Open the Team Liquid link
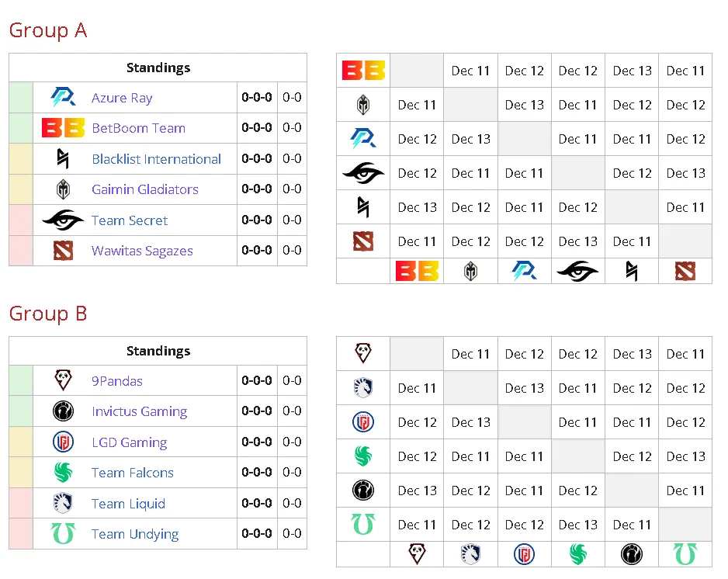Viewport: 728px width, 579px height. pos(129,504)
